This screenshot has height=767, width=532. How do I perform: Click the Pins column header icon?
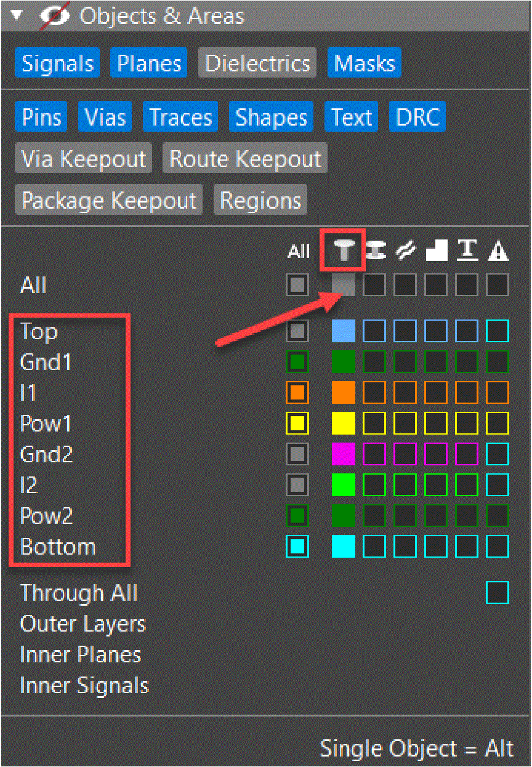point(344,250)
